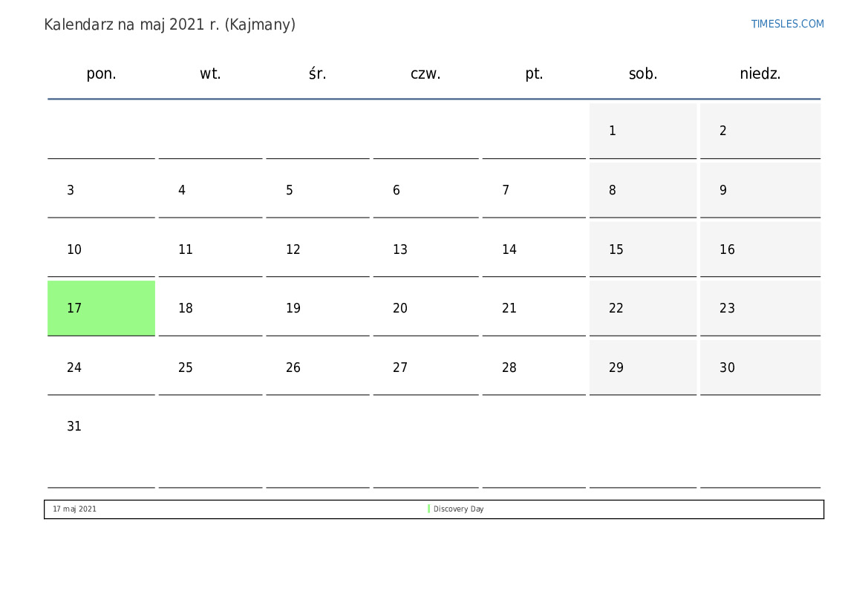Click day 14 in the calendar
The width and height of the screenshot is (868, 614).
pyautogui.click(x=534, y=249)
